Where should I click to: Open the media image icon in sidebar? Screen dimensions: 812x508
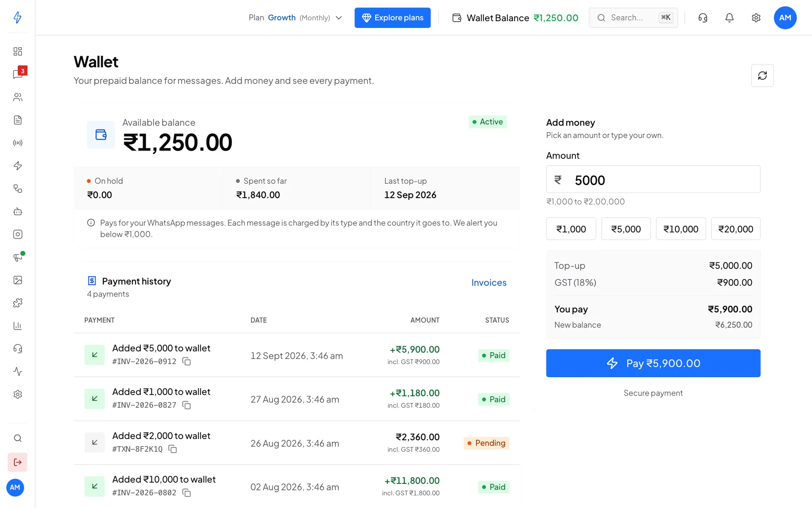17,280
